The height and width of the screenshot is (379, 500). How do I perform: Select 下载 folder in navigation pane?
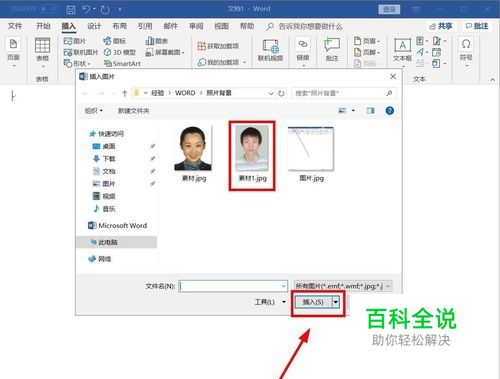point(104,159)
